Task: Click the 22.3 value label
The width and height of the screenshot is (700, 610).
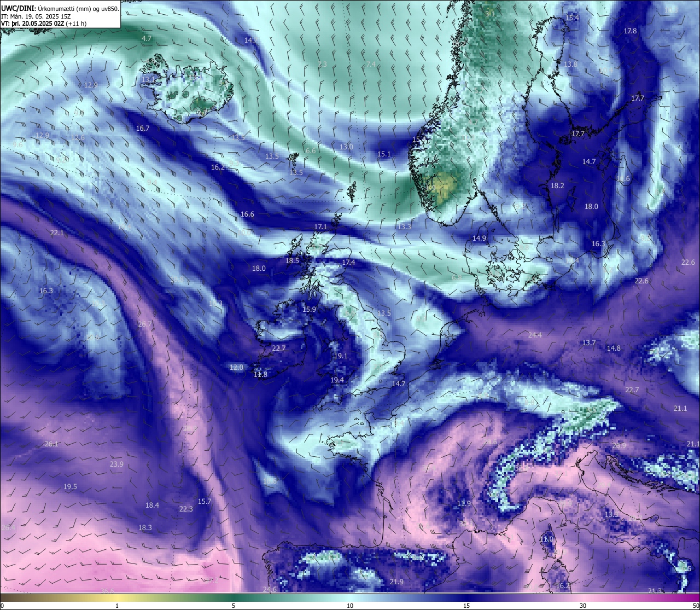Action: tap(186, 509)
